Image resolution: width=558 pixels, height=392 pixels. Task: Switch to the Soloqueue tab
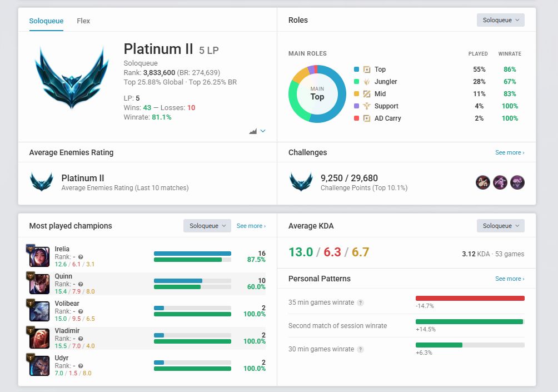[x=46, y=21]
